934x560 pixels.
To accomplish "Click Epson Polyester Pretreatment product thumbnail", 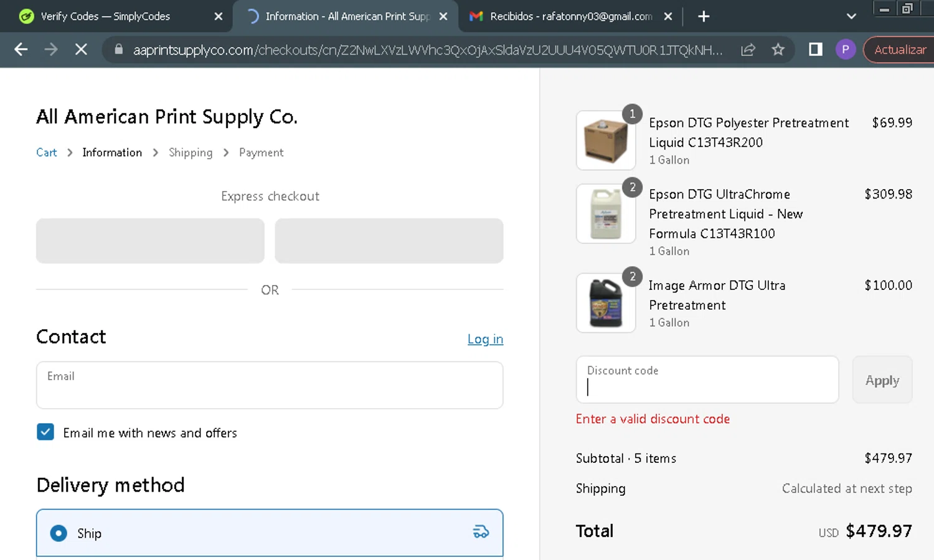I will tap(606, 141).
